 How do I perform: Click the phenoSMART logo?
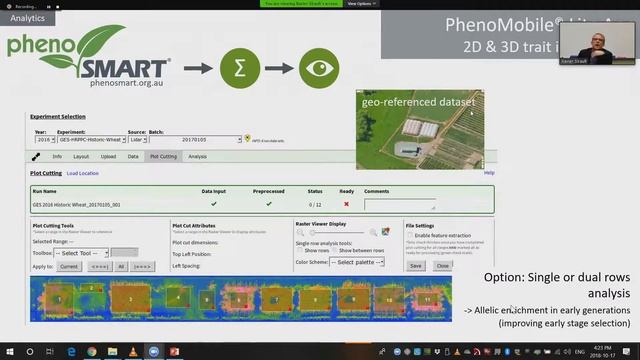point(89,56)
